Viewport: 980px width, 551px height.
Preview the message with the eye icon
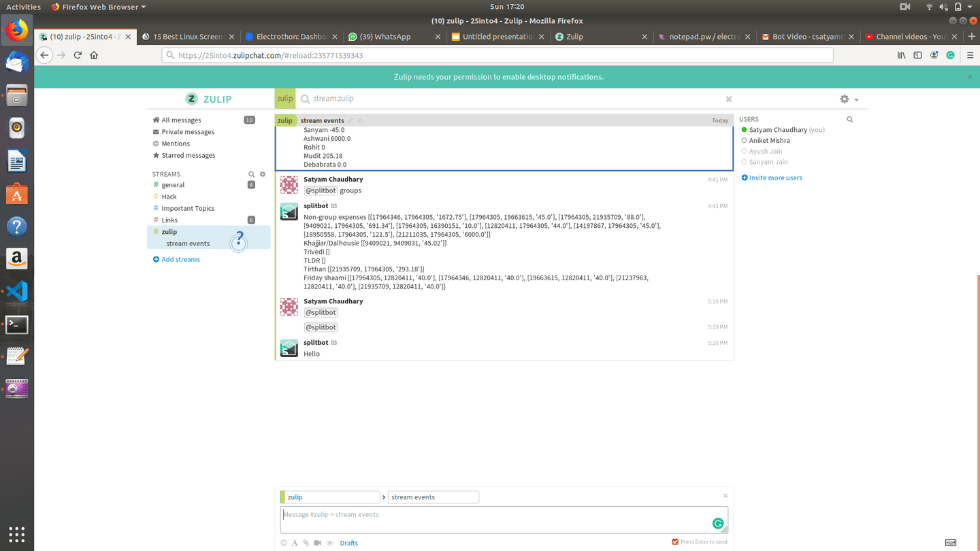pos(329,543)
